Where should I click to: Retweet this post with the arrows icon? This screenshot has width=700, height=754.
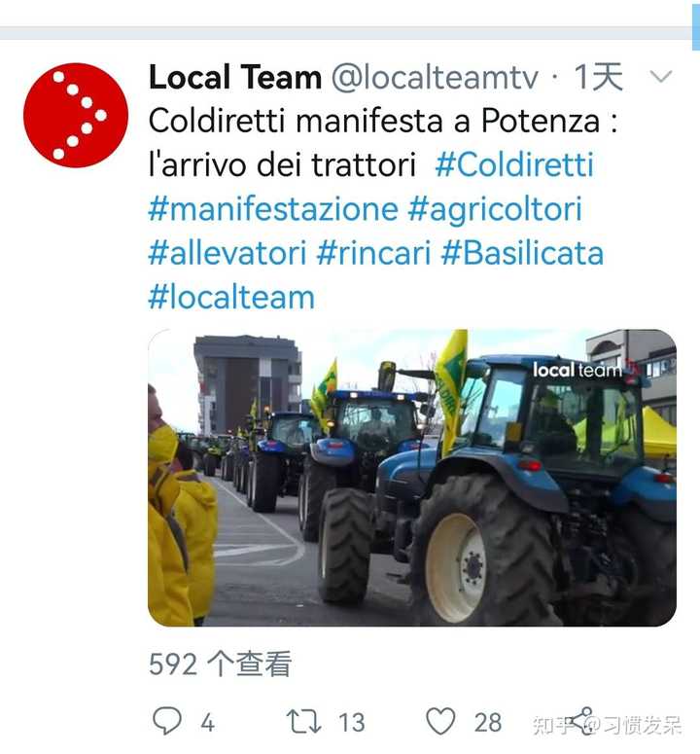(x=303, y=721)
